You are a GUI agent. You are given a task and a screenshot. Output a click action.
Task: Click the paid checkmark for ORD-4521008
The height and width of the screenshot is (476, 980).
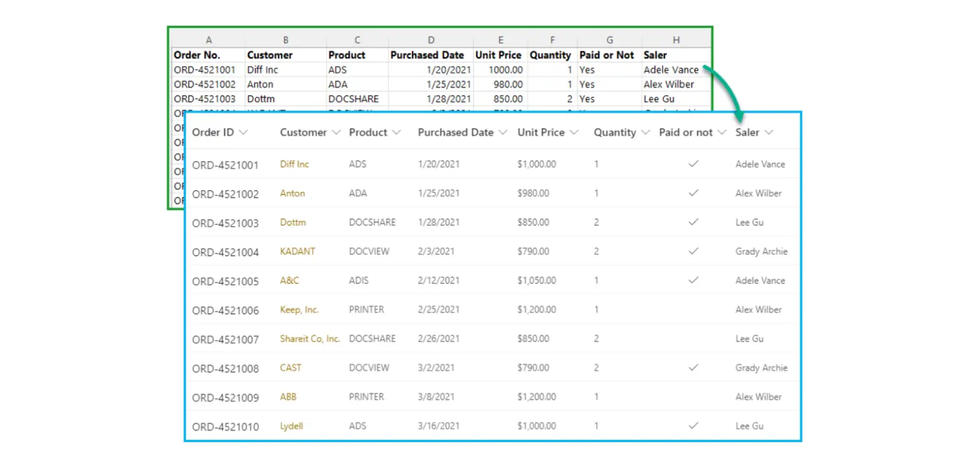693,367
